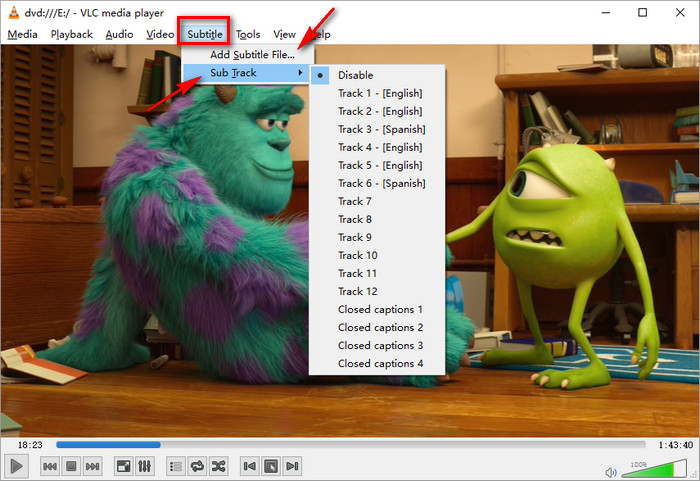The width and height of the screenshot is (700, 481).
Task: Stop playback with the stop icon
Action: click(71, 466)
